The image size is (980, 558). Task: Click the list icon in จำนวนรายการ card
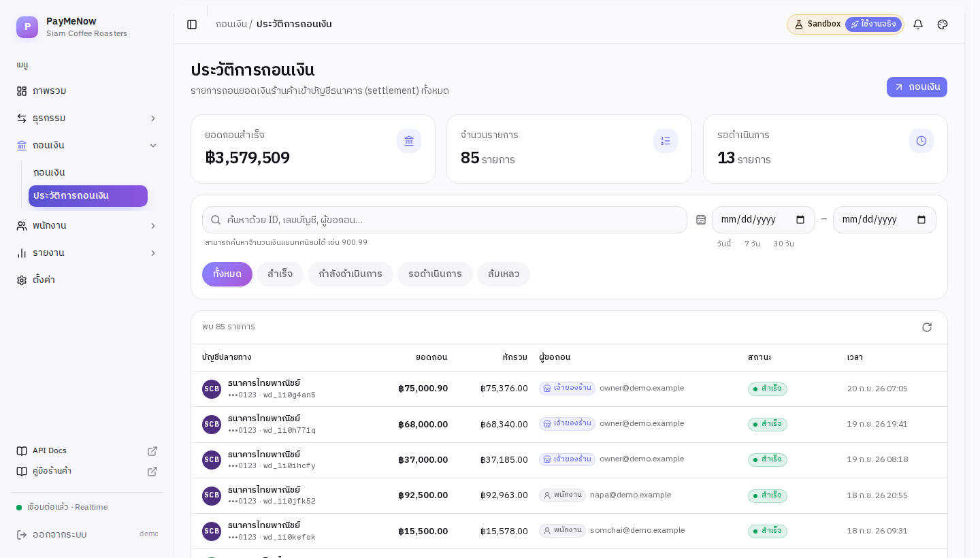[x=666, y=141]
